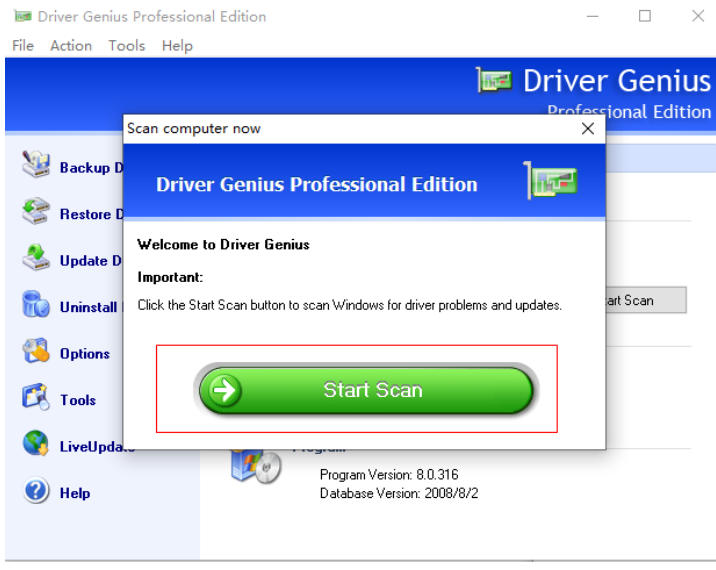The width and height of the screenshot is (716, 570).
Task: Open Options using the gear icon
Action: tap(36, 353)
